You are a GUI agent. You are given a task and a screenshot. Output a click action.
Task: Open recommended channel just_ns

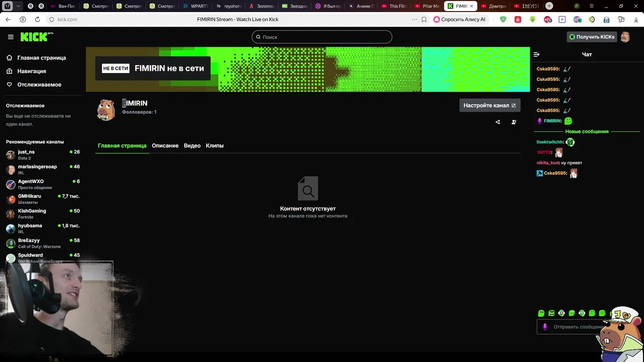[x=43, y=155]
